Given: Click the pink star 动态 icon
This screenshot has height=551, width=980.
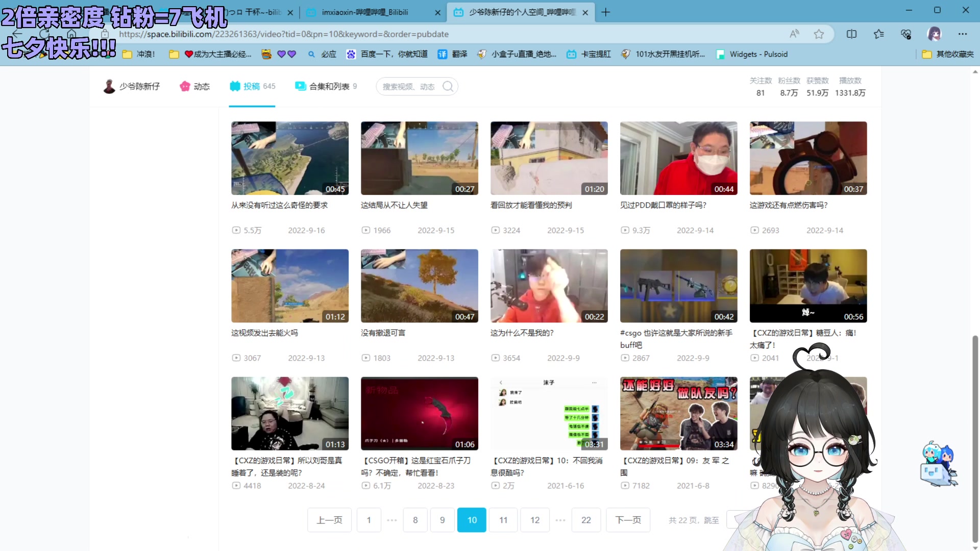Looking at the screenshot, I should coord(185,86).
